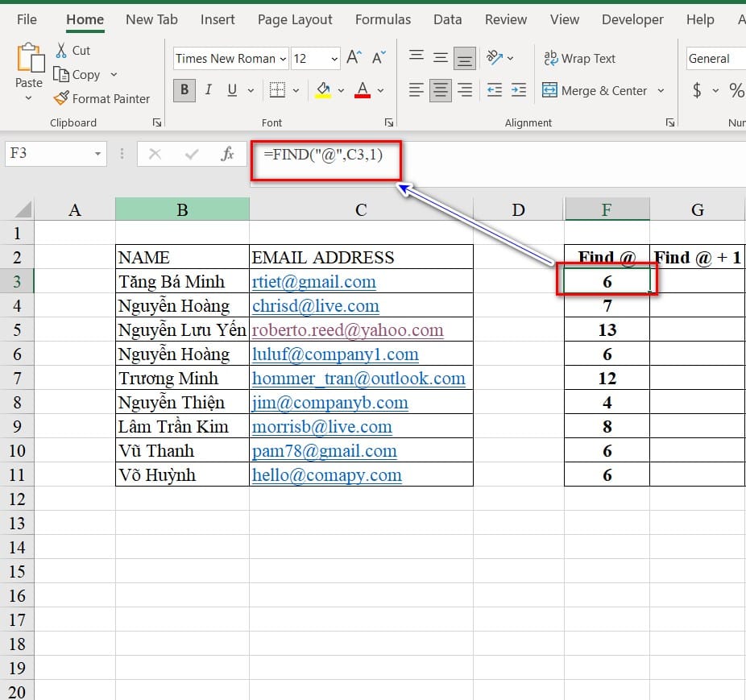Image resolution: width=746 pixels, height=700 pixels.
Task: Toggle Bold formatting off
Action: 184,90
